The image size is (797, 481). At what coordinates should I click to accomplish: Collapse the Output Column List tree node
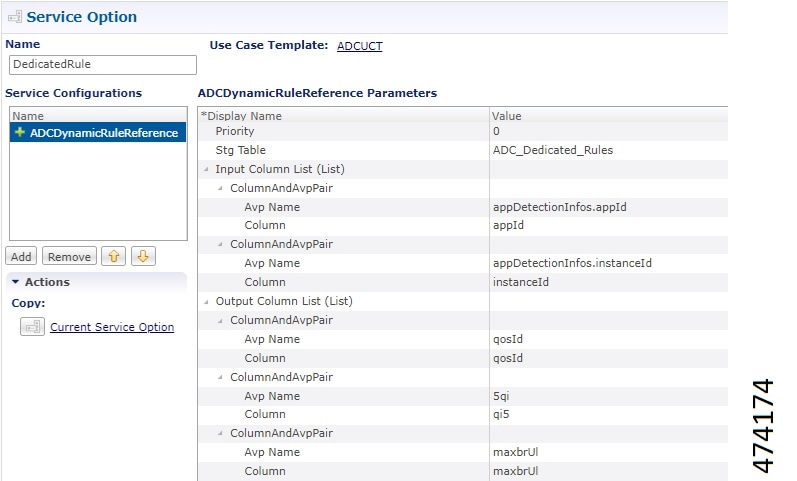(x=206, y=301)
